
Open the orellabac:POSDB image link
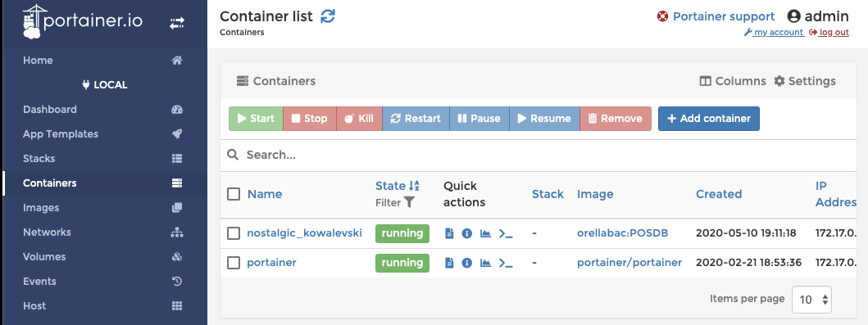[623, 233]
